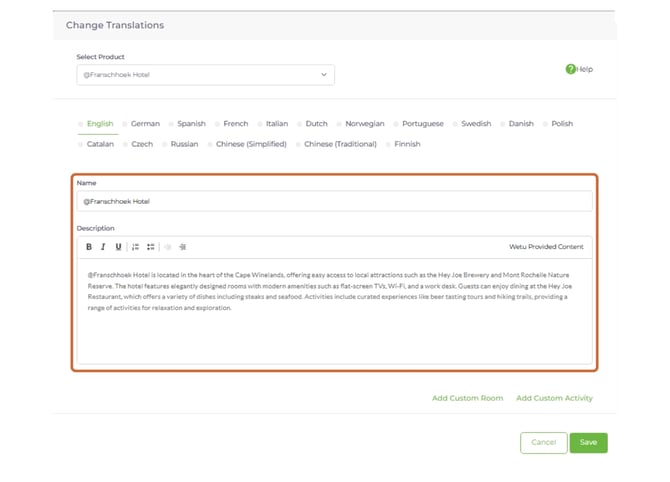Open the Czech translation tab
This screenshot has height=482, width=670.
(142, 144)
